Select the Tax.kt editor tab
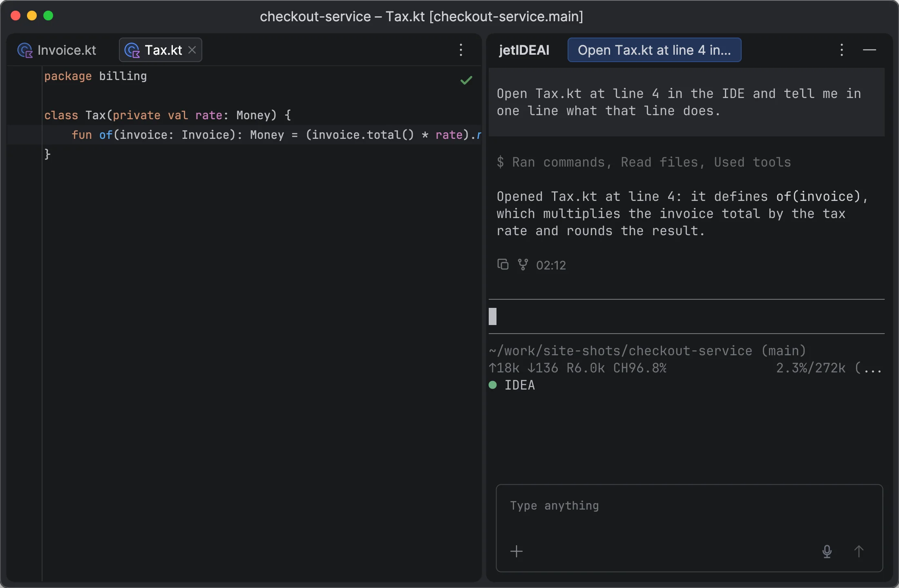This screenshot has height=588, width=899. [x=160, y=50]
